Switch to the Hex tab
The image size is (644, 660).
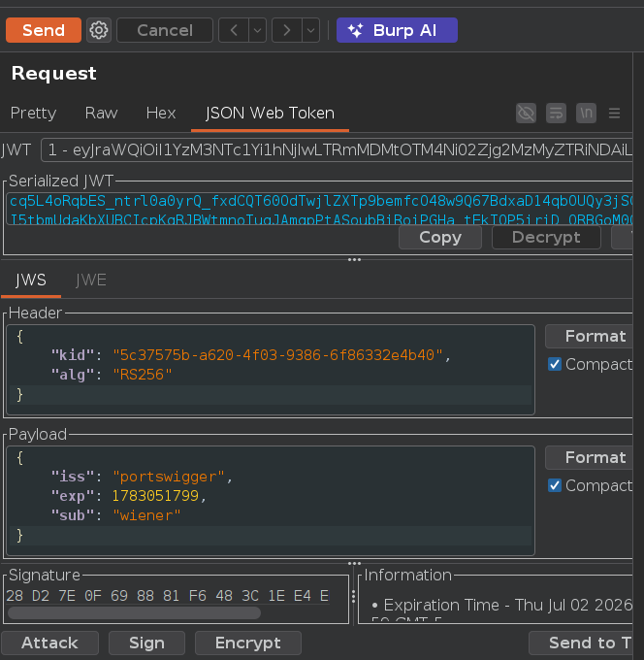[161, 113]
